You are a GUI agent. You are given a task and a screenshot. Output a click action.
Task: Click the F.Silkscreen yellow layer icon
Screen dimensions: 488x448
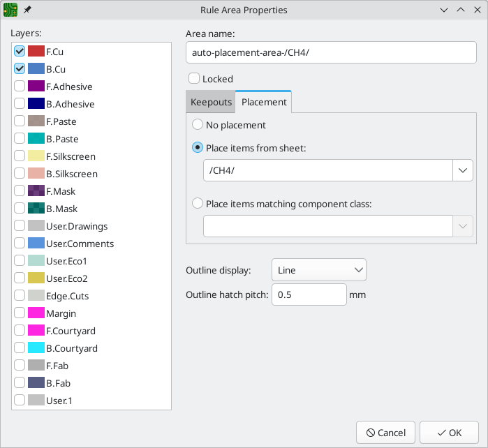click(36, 156)
